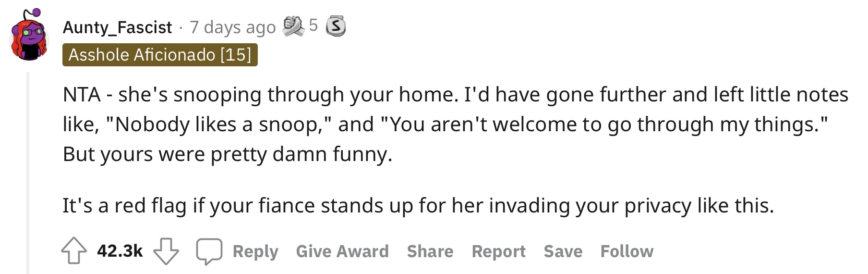Viewport: 868px width, 274px height.
Task: Follow this comment thread
Action: [627, 251]
